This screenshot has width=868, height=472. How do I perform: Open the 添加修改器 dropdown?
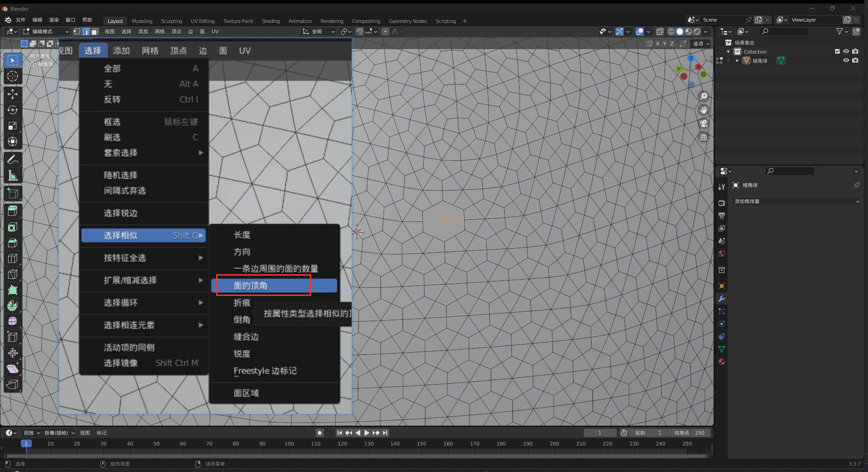point(796,201)
